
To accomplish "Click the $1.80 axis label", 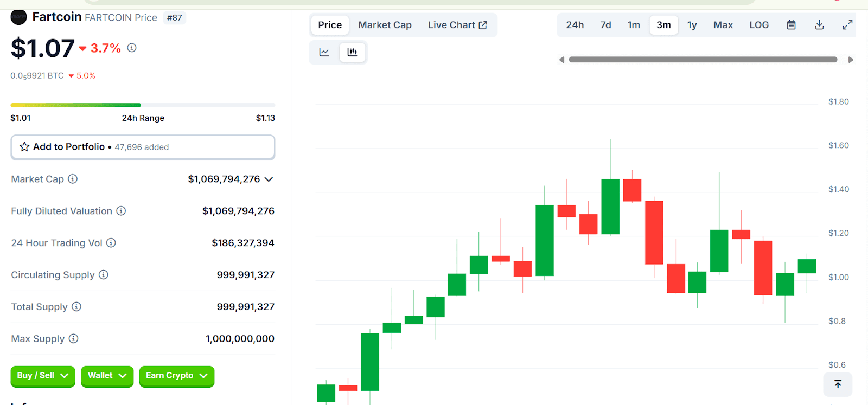I will pyautogui.click(x=839, y=101).
